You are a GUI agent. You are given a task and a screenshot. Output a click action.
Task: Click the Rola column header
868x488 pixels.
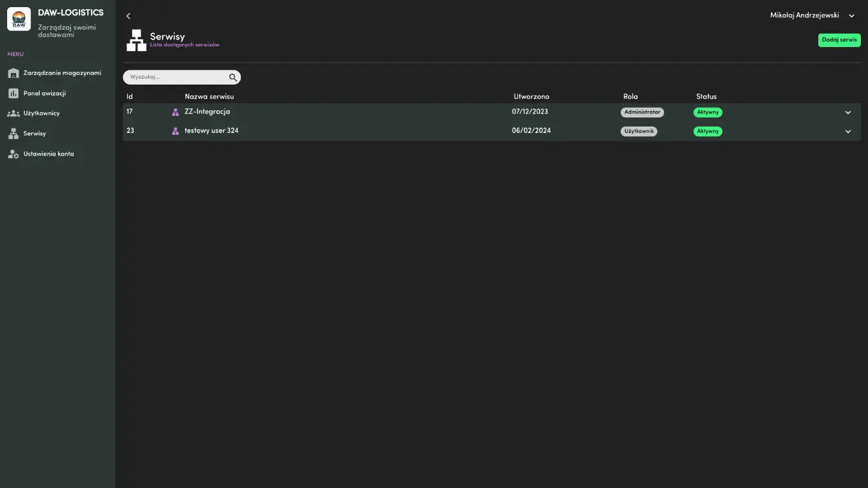630,97
